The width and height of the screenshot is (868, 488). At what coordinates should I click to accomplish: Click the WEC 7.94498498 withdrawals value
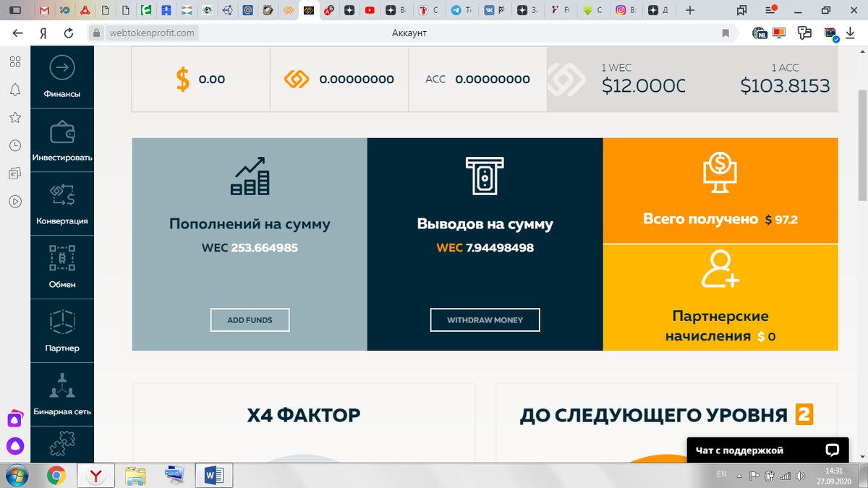coord(485,248)
